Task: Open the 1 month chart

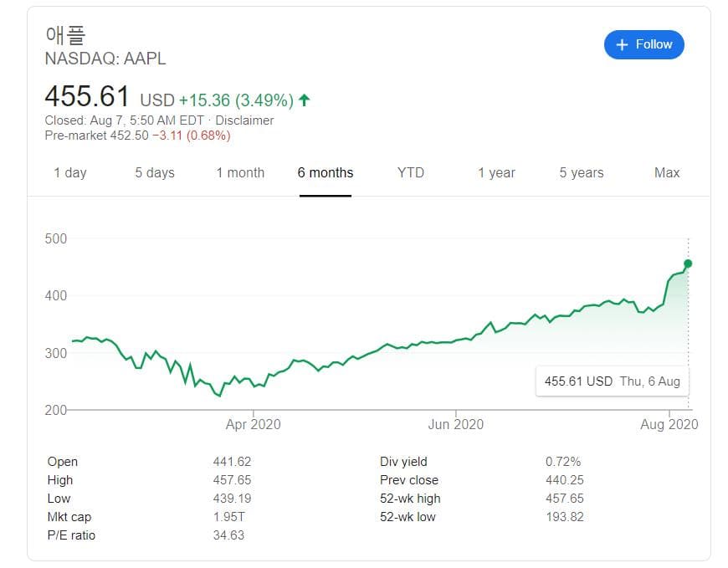Action: pyautogui.click(x=241, y=173)
